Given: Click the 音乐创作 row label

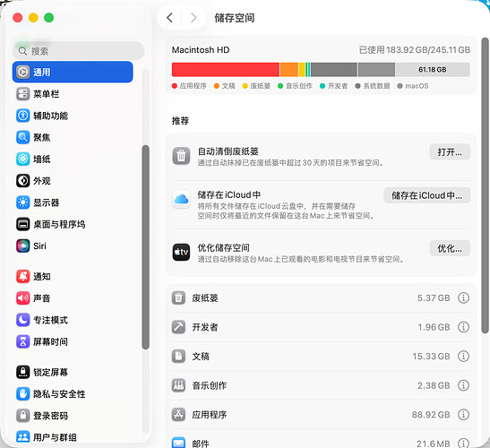Looking at the screenshot, I should (x=210, y=385).
